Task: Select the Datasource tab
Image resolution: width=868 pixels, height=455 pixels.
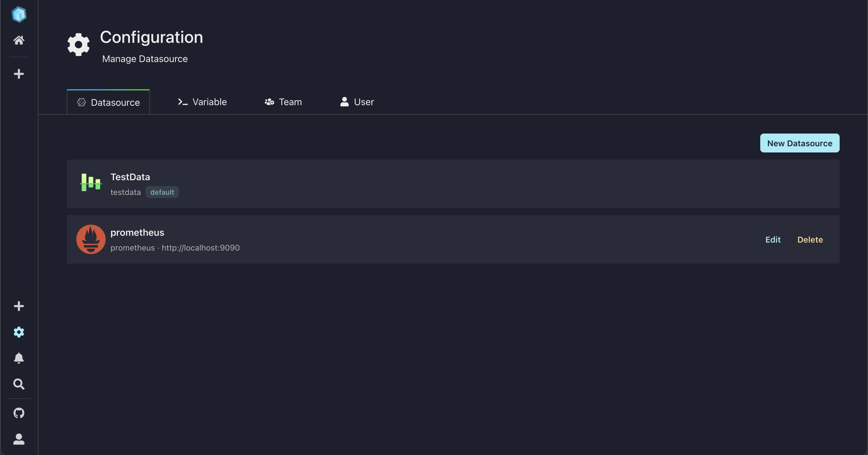Action: pyautogui.click(x=108, y=102)
